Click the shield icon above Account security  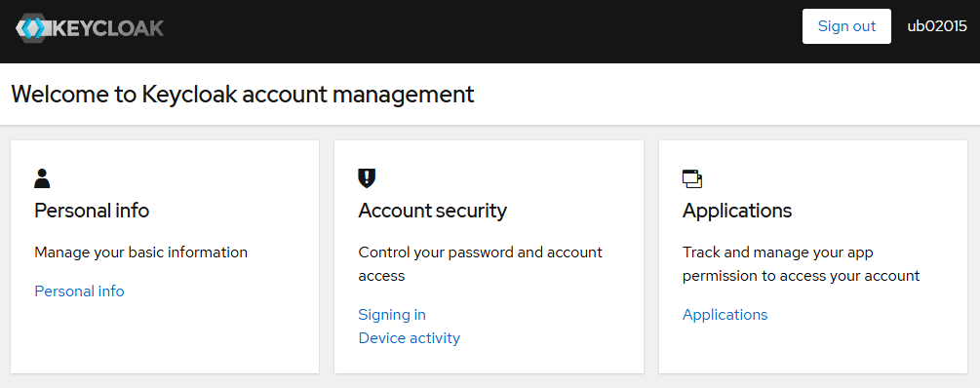pos(367,178)
